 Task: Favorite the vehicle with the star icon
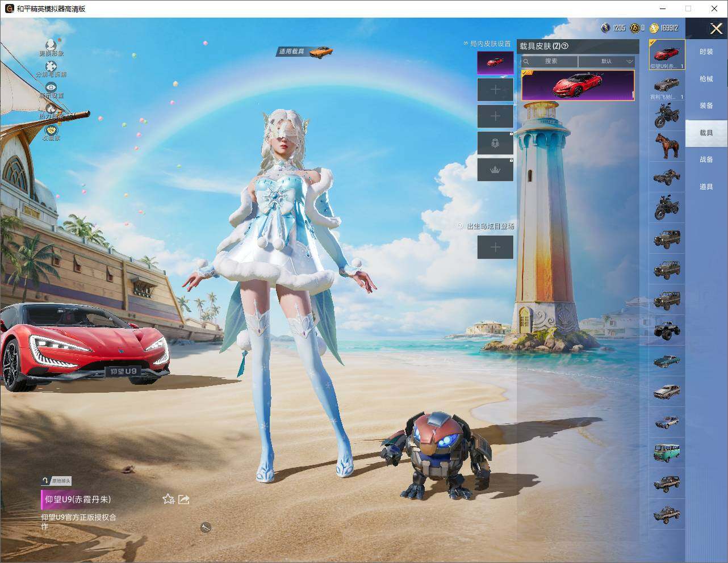tap(168, 499)
